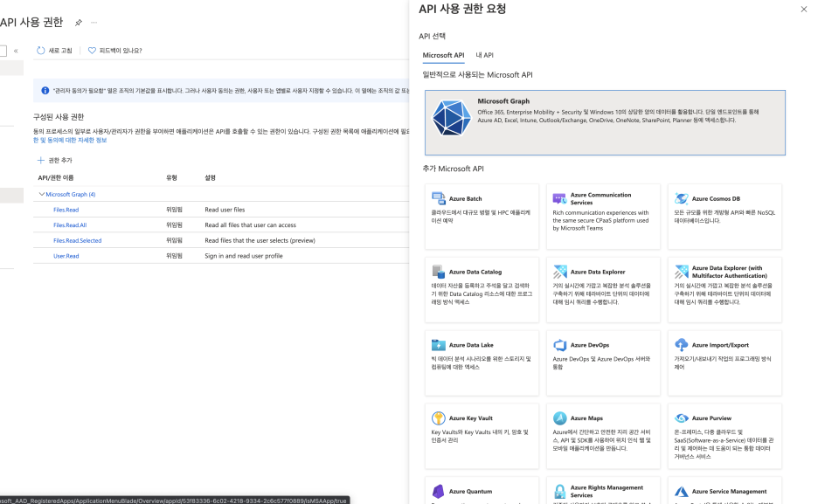818x504 pixels.
Task: Click the 일반적으로 사용되는 Microsoft API heading
Action: click(477, 75)
